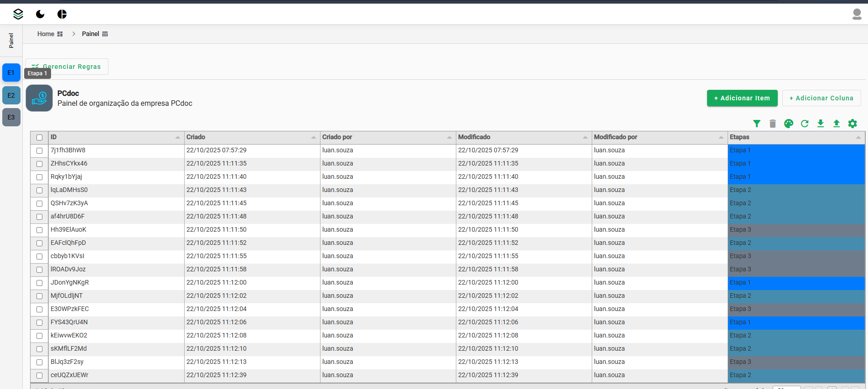Sort the Criado column
Screen dimensions: 868x389
coord(313,137)
